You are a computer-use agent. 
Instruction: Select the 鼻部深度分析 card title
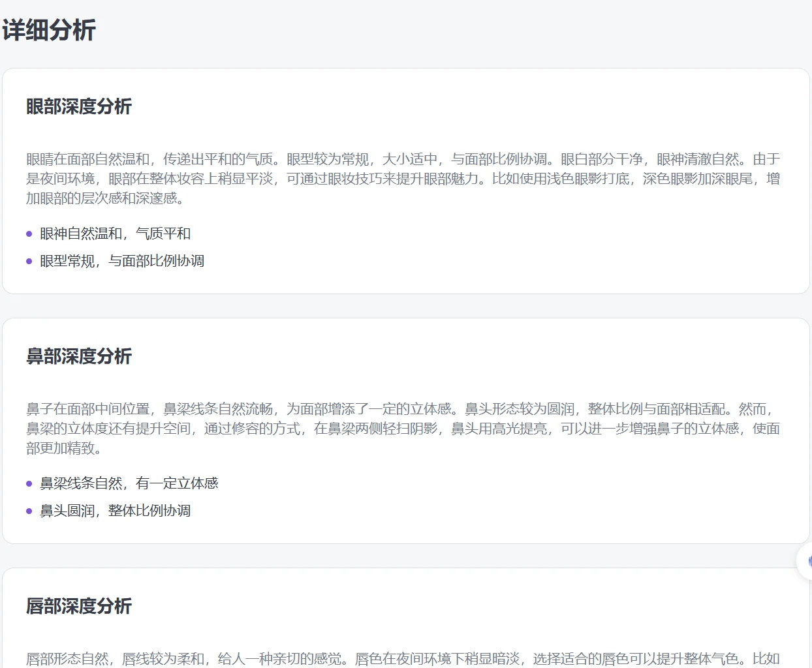coord(78,357)
